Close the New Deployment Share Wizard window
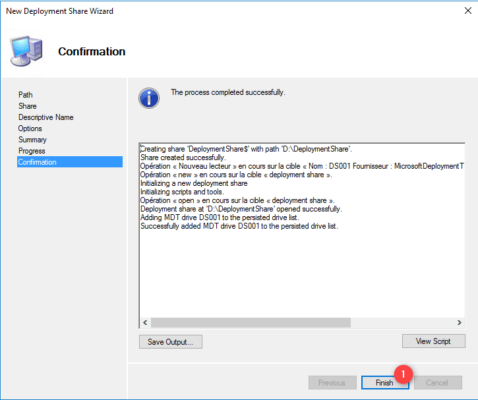Viewport: 478px width, 400px height. [x=468, y=11]
